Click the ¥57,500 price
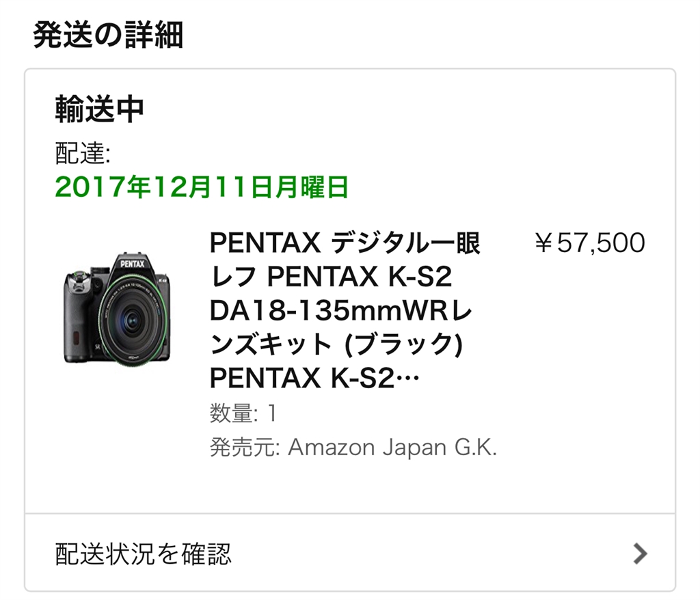Image resolution: width=700 pixels, height=600 pixels. coord(590,243)
